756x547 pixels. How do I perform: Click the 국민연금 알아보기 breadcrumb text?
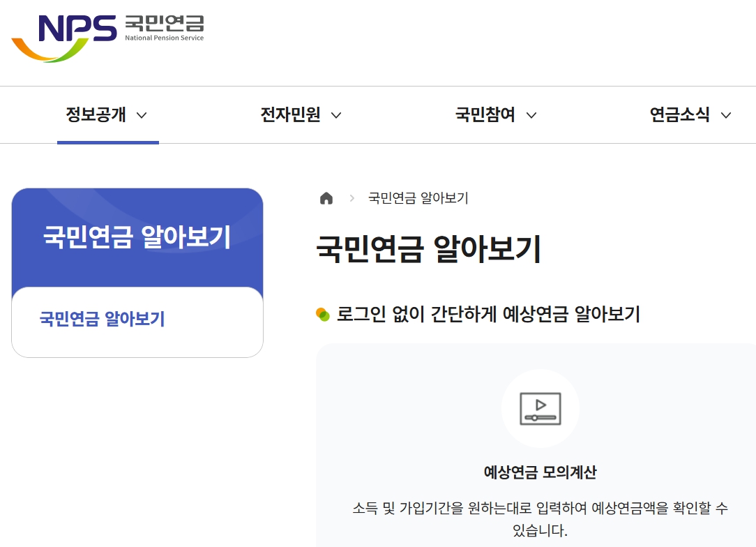(418, 198)
